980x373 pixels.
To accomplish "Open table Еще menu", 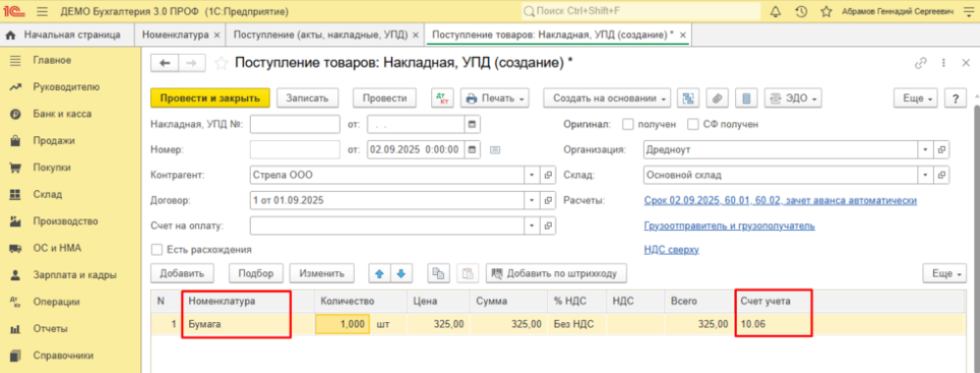I will [x=945, y=273].
